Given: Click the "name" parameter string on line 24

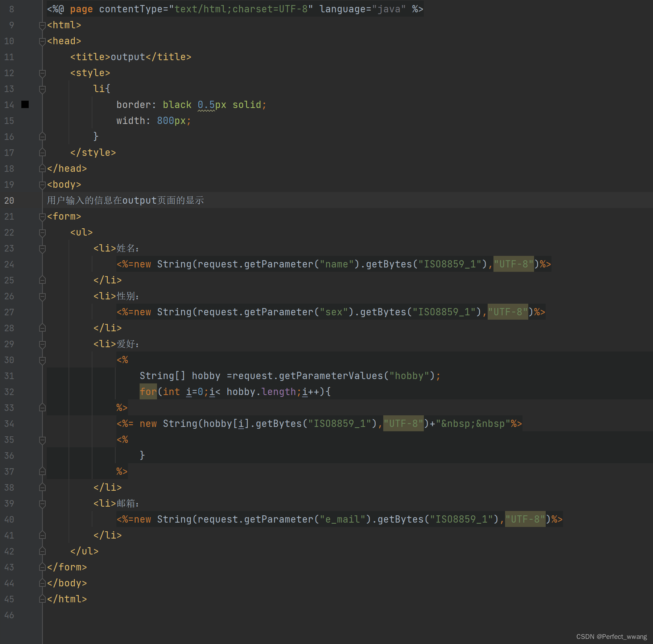Looking at the screenshot, I should click(337, 264).
